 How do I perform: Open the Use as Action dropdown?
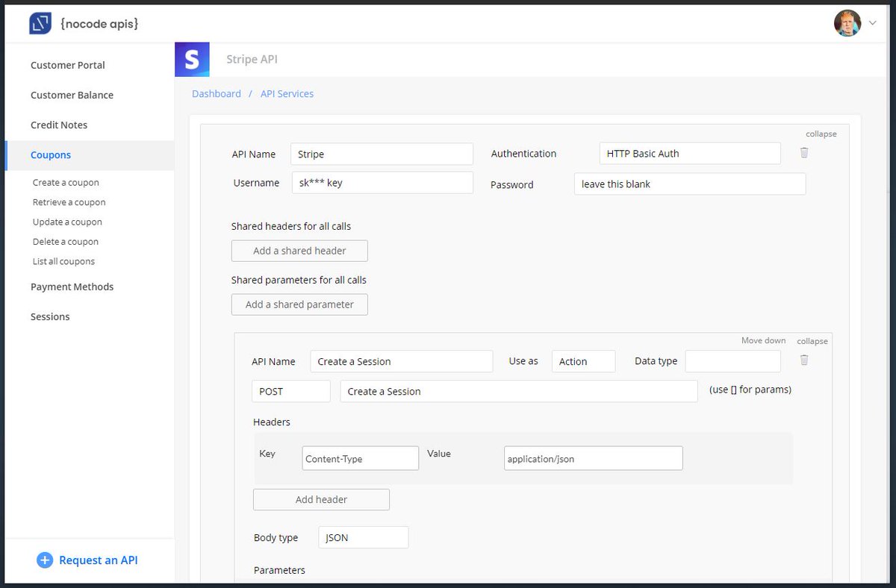click(584, 361)
